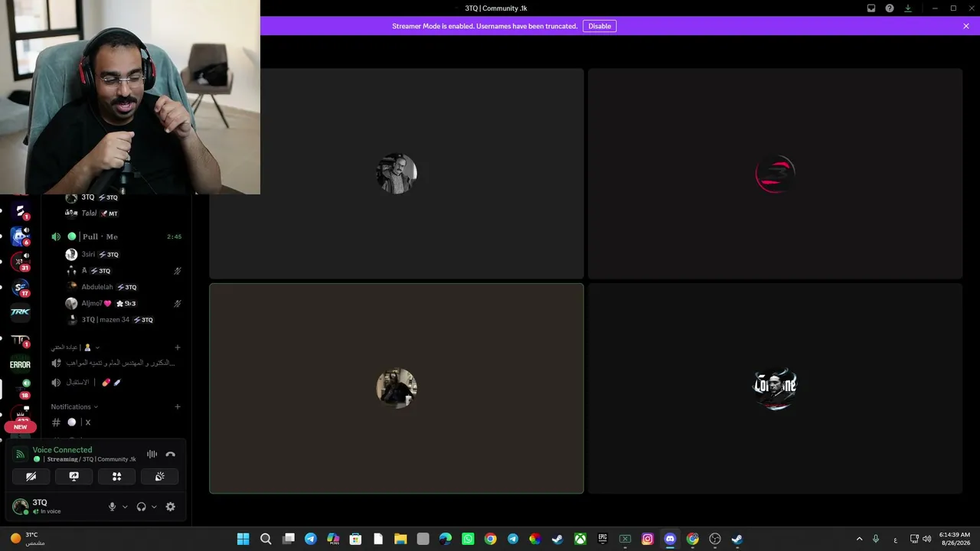980x551 pixels.
Task: Open server icon with 17 badge
Action: click(x=21, y=287)
